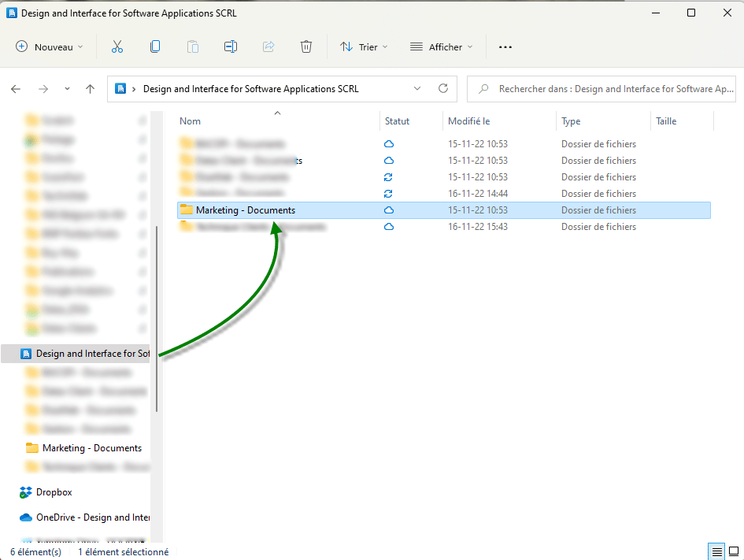Click the window title bar building icon

point(11,13)
